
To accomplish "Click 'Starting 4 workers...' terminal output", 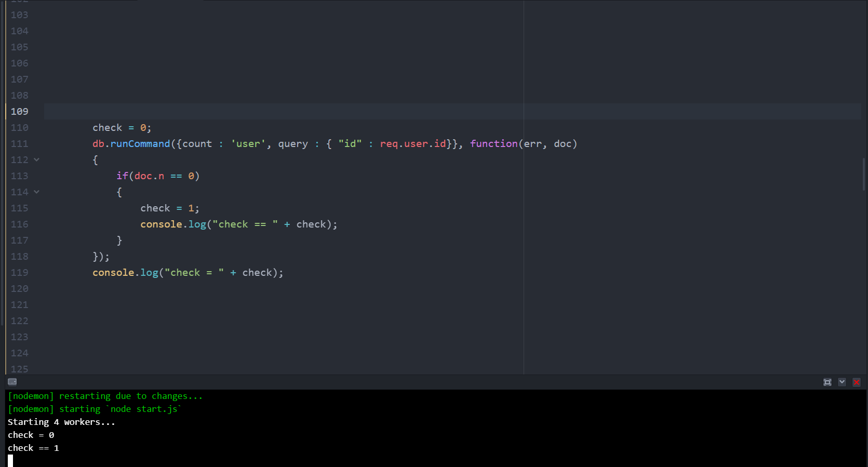I will pyautogui.click(x=61, y=422).
